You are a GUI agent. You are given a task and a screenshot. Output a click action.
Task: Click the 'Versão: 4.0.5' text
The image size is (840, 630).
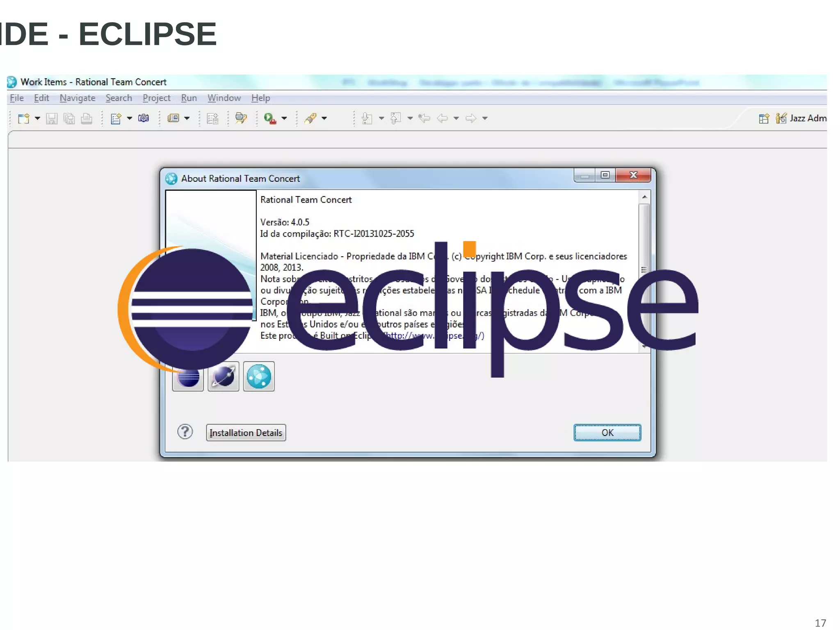(285, 222)
